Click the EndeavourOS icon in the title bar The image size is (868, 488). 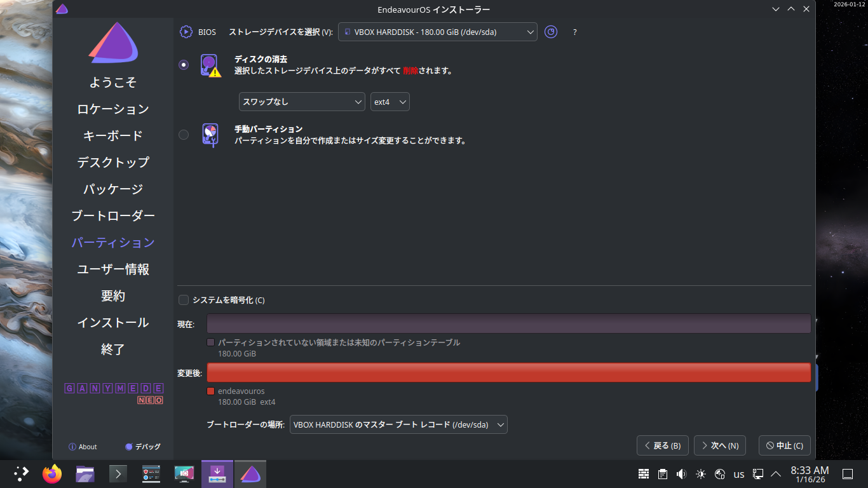[x=62, y=9]
